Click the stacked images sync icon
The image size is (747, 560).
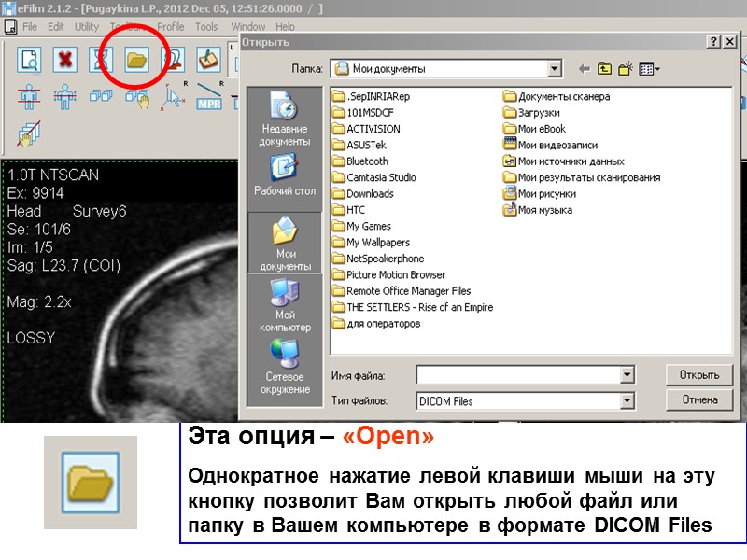click(101, 97)
